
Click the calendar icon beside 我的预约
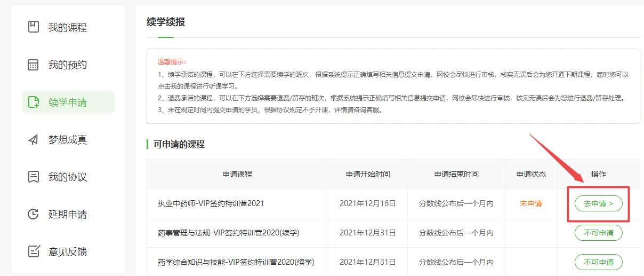34,65
